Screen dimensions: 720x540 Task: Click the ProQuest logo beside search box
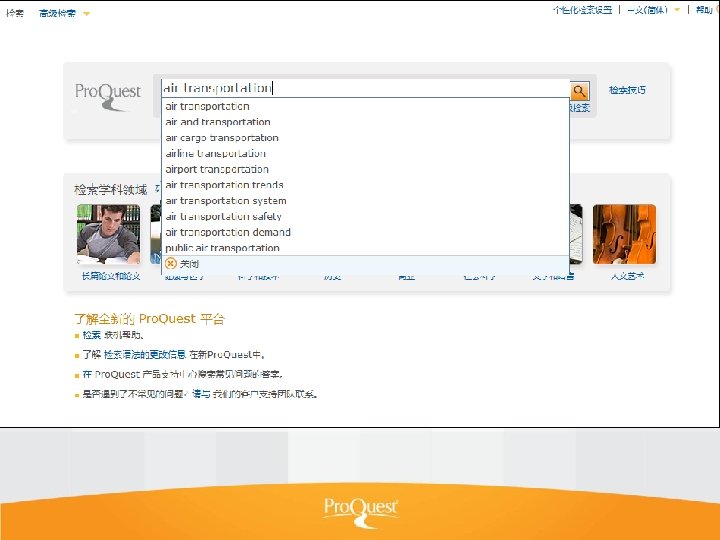click(x=108, y=96)
